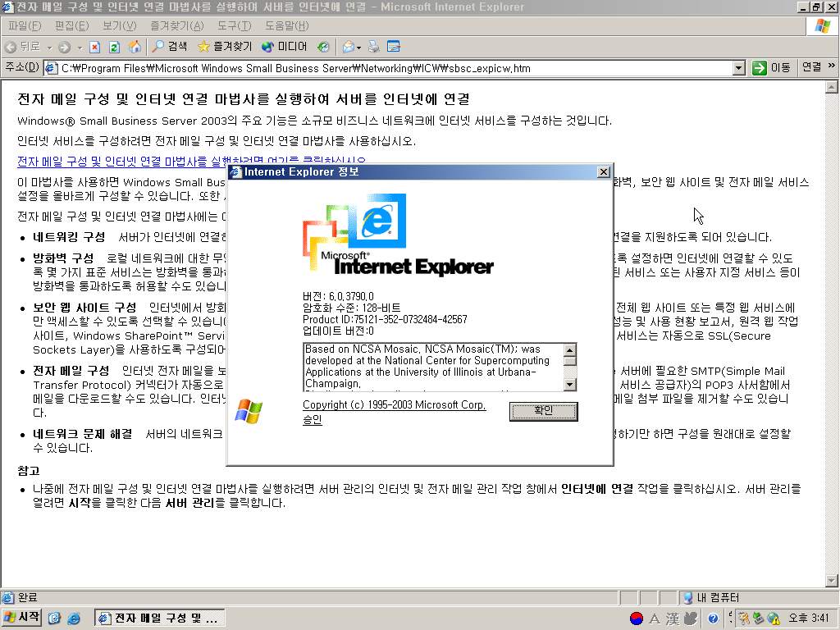Screen dimensions: 840x630
Task: Click the 완료 status bar text
Action: pos(28,597)
